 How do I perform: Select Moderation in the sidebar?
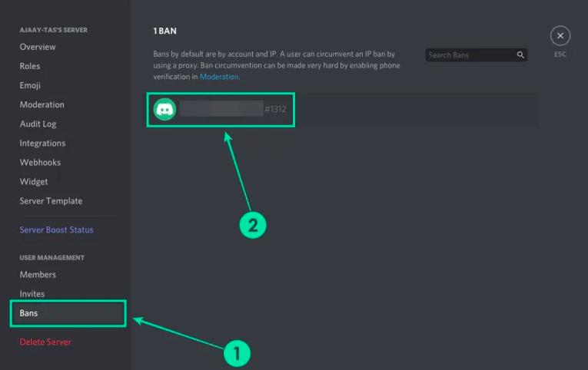42,104
